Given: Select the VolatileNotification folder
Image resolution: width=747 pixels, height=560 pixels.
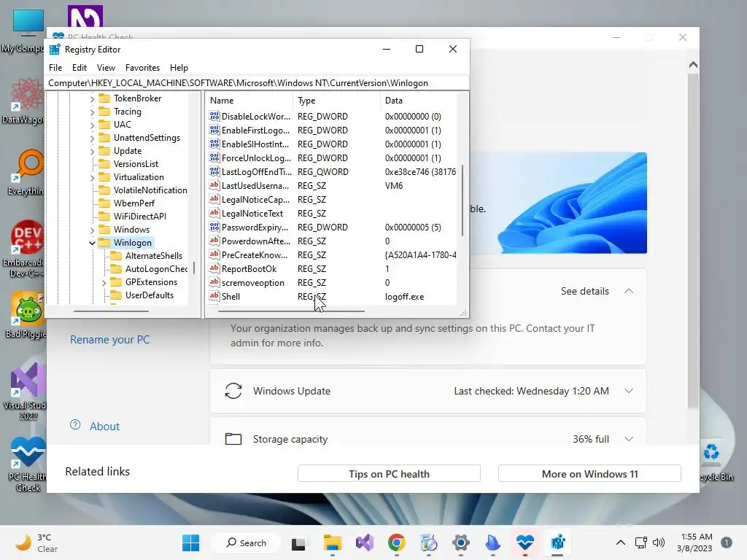Looking at the screenshot, I should (x=150, y=190).
